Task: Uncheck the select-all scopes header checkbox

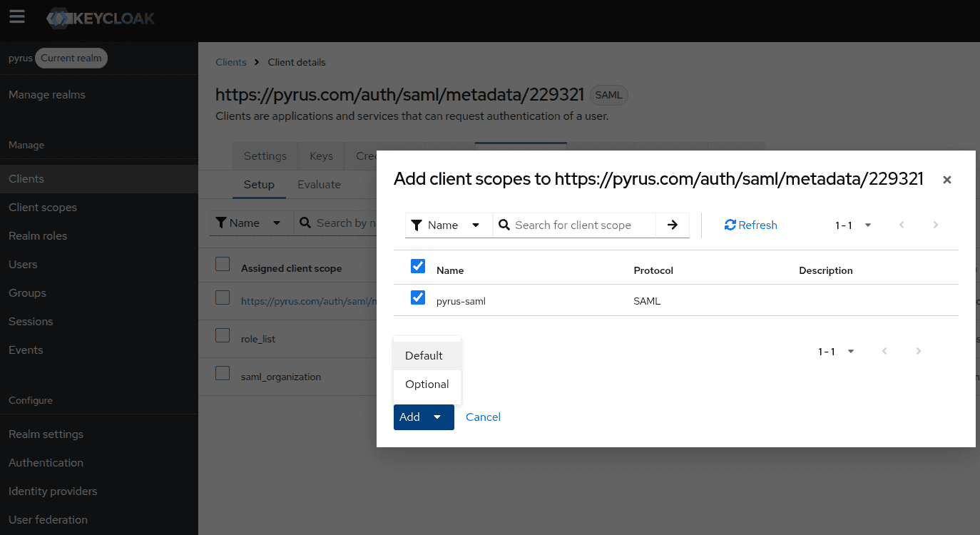Action: point(417,265)
